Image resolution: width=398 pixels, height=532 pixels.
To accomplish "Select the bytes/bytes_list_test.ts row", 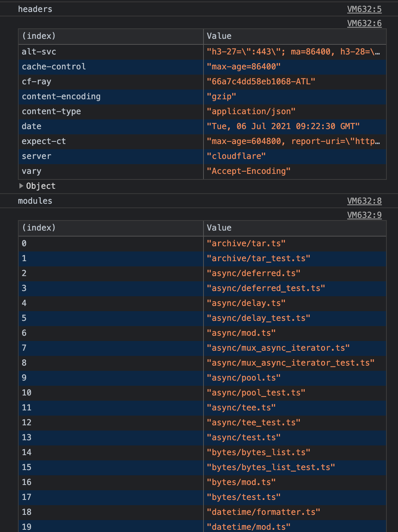I will click(x=270, y=467).
